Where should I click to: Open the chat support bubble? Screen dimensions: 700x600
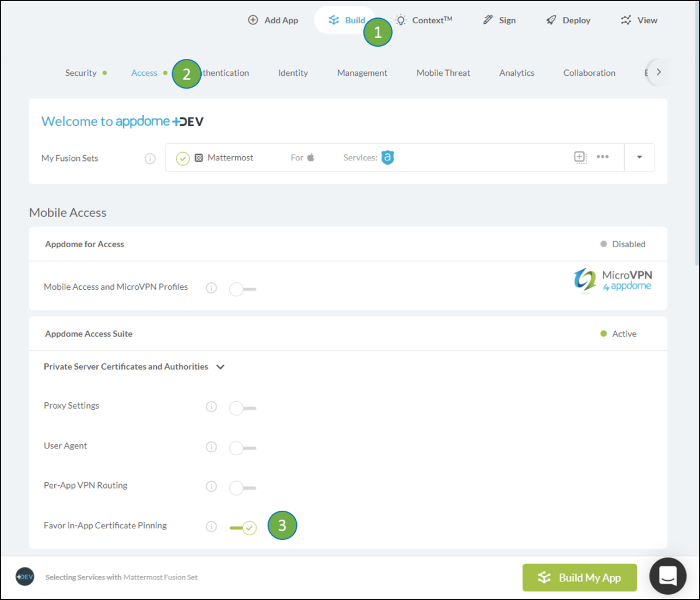pos(667,576)
